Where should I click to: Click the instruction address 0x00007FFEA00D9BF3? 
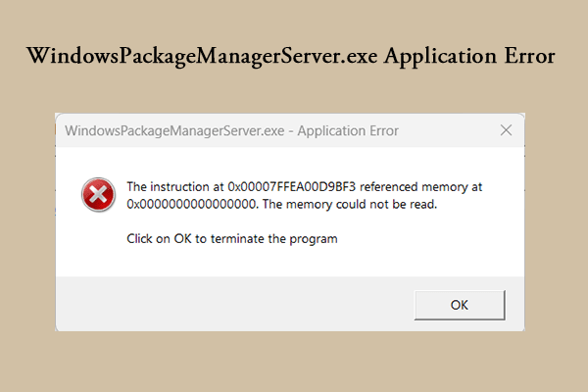coord(291,186)
